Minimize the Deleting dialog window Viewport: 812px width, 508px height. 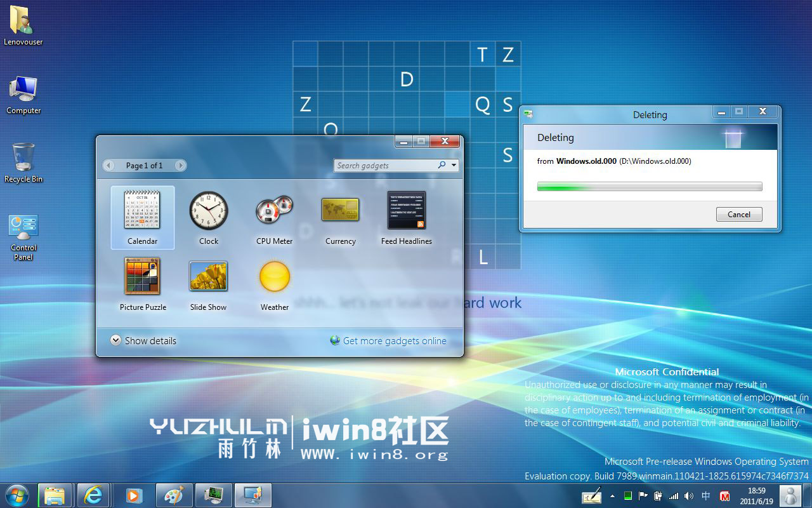(x=721, y=112)
